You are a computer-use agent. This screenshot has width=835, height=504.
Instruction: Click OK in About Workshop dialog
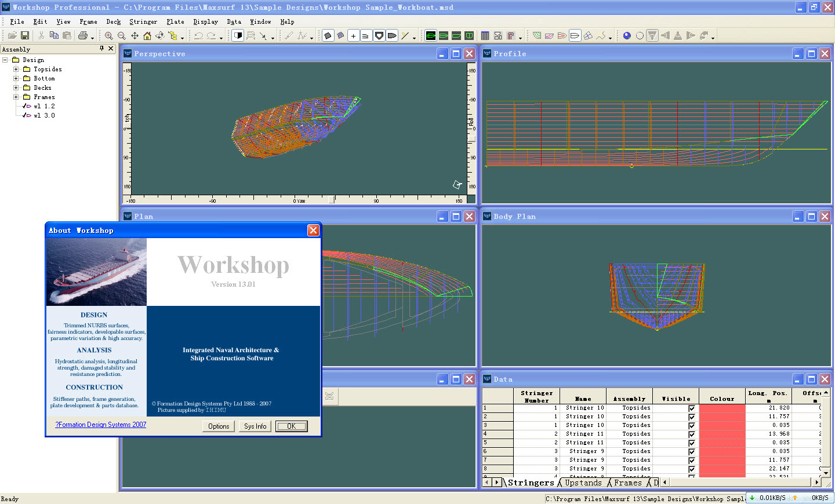[x=292, y=426]
